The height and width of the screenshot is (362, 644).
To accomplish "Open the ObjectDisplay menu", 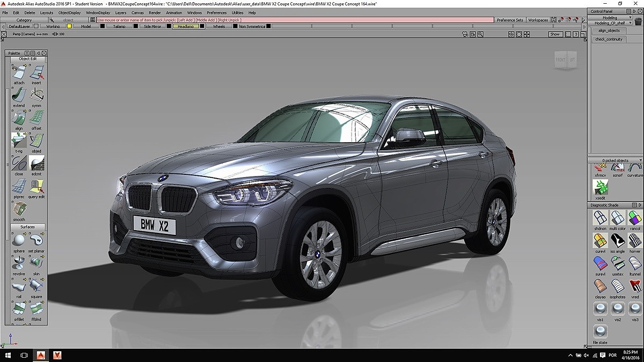I will [x=70, y=12].
